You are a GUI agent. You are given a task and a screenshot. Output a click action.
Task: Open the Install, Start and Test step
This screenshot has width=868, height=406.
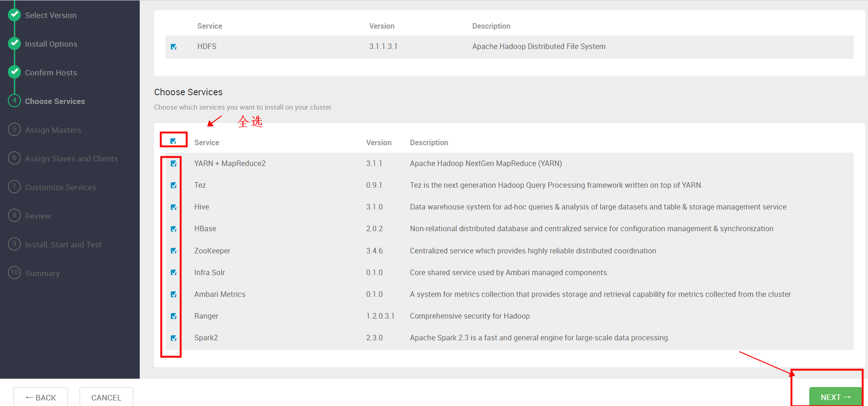point(63,245)
